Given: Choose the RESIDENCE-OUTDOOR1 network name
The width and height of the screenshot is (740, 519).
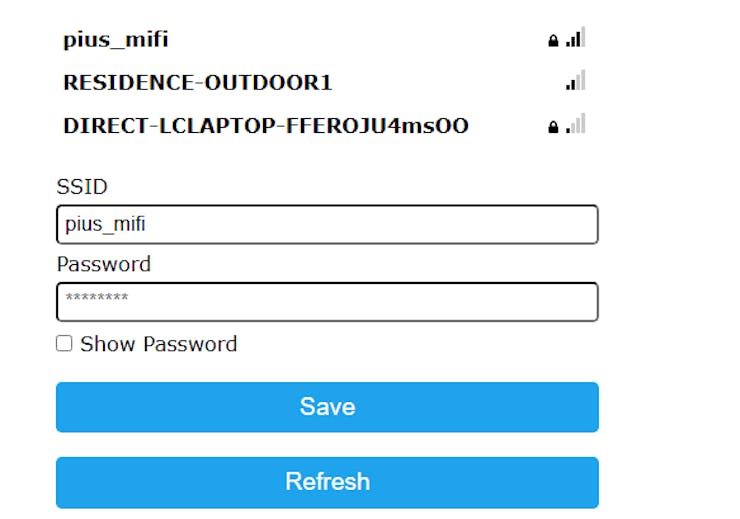Looking at the screenshot, I should tap(197, 82).
